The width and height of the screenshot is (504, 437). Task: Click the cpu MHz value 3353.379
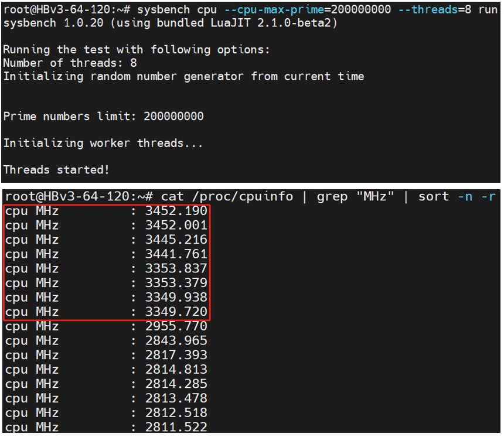point(176,283)
